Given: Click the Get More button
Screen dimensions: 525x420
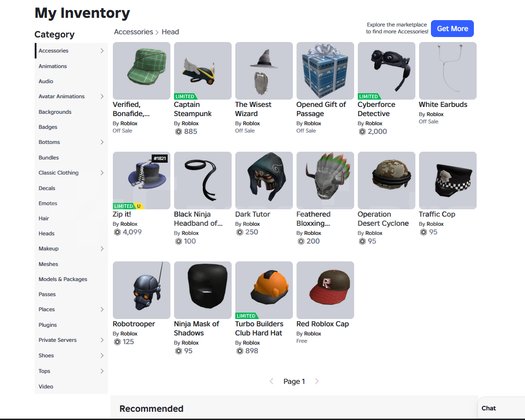Looking at the screenshot, I should click(452, 28).
